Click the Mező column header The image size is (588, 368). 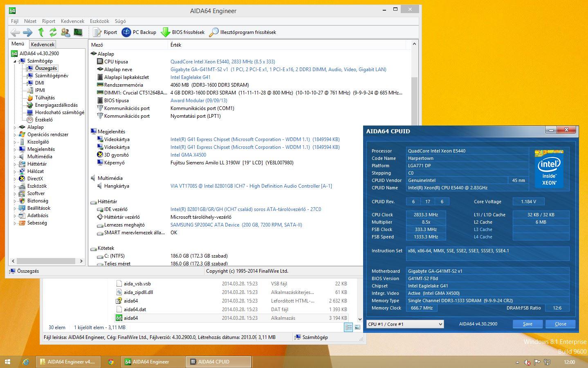[x=128, y=45]
